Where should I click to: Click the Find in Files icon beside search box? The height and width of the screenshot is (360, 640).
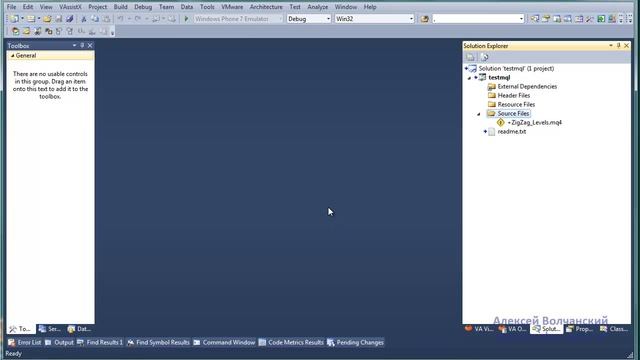[424, 19]
